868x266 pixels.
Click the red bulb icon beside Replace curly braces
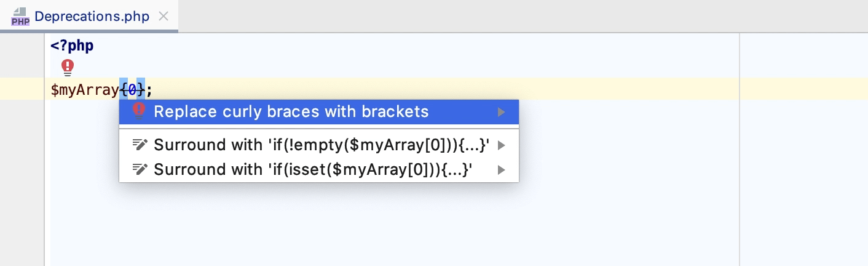pyautogui.click(x=139, y=111)
